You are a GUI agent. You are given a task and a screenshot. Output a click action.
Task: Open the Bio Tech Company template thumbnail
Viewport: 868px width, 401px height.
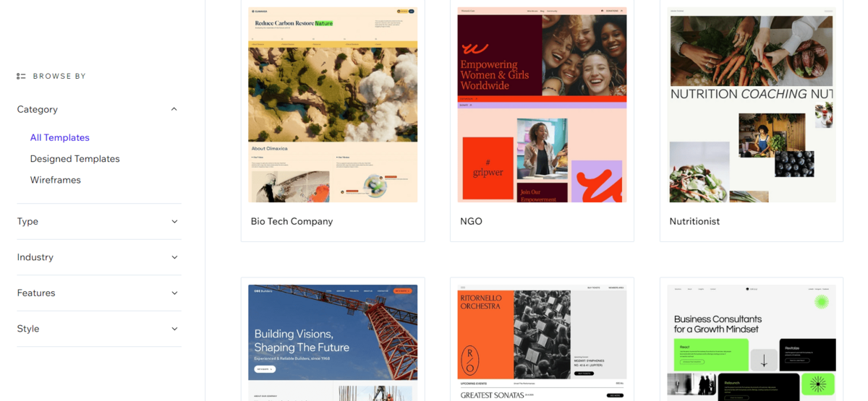tap(333, 105)
